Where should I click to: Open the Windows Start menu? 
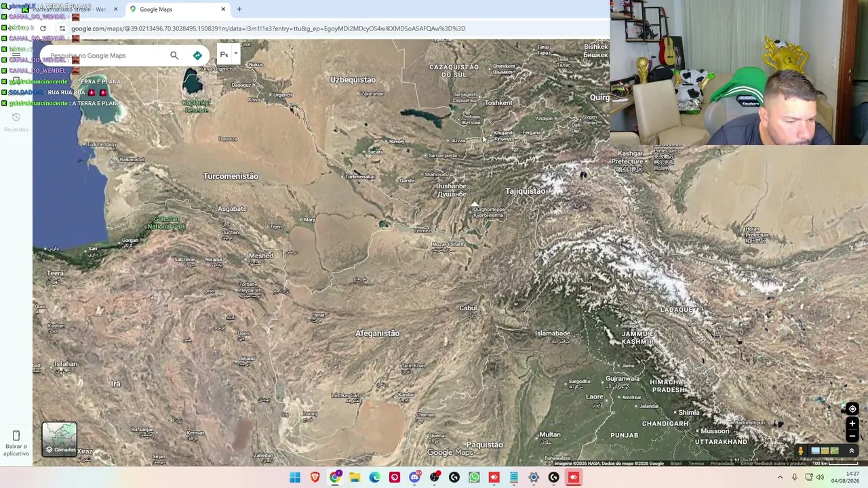coord(295,477)
